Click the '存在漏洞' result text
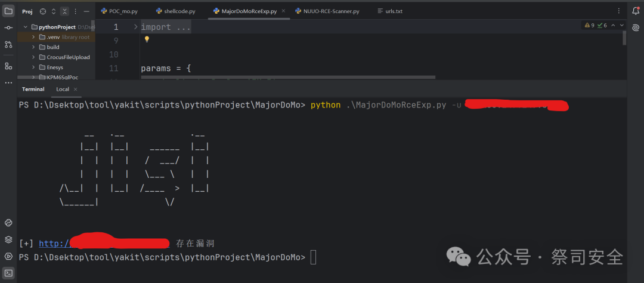This screenshot has width=644, height=283. click(195, 244)
